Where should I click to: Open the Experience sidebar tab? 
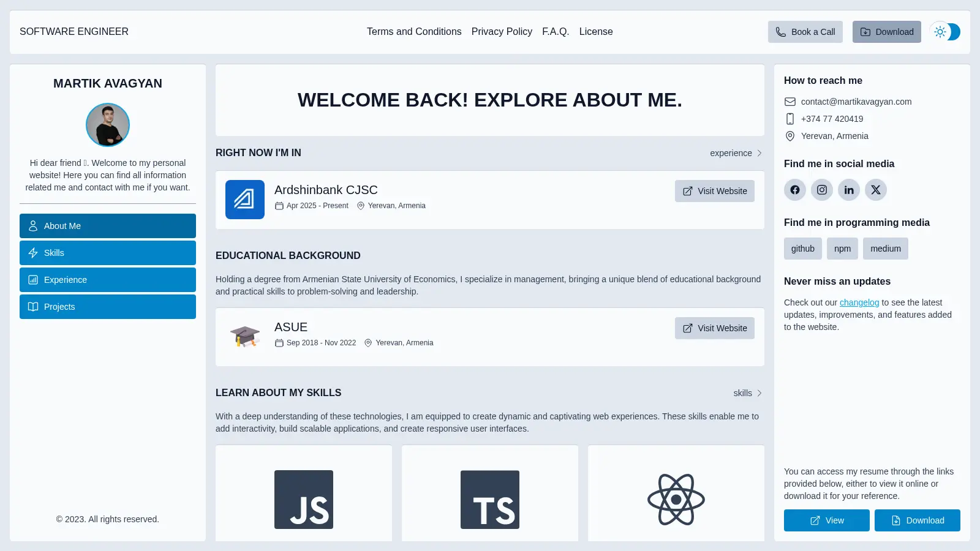[x=108, y=280]
